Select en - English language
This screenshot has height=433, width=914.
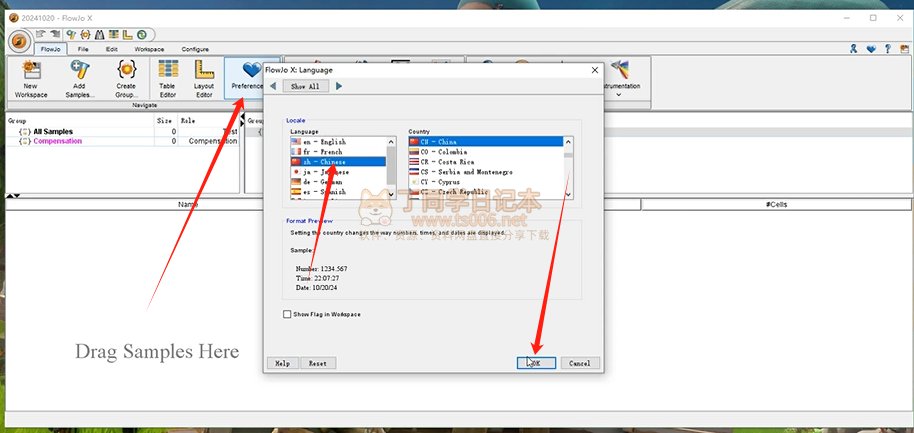click(338, 142)
